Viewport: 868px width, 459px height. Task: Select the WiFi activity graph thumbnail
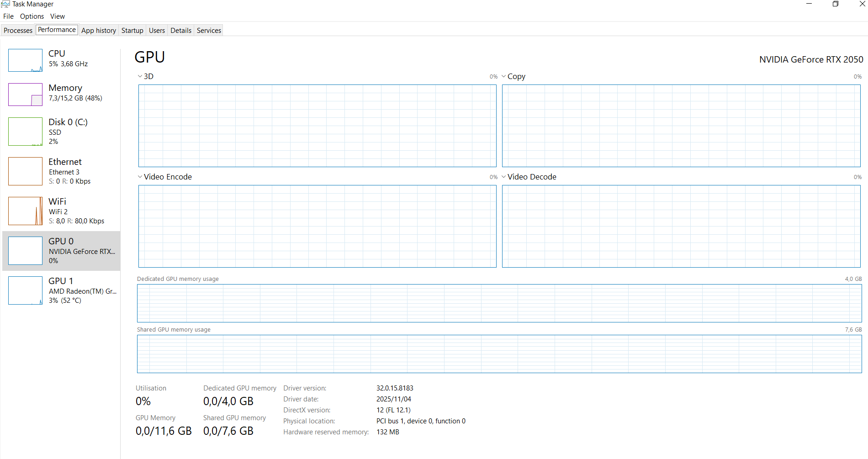(25, 211)
